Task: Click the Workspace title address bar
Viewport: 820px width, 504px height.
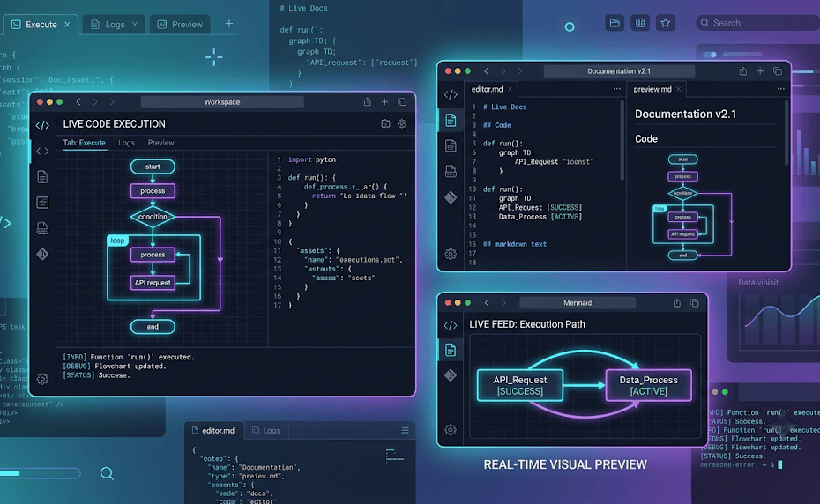Action: 222,102
